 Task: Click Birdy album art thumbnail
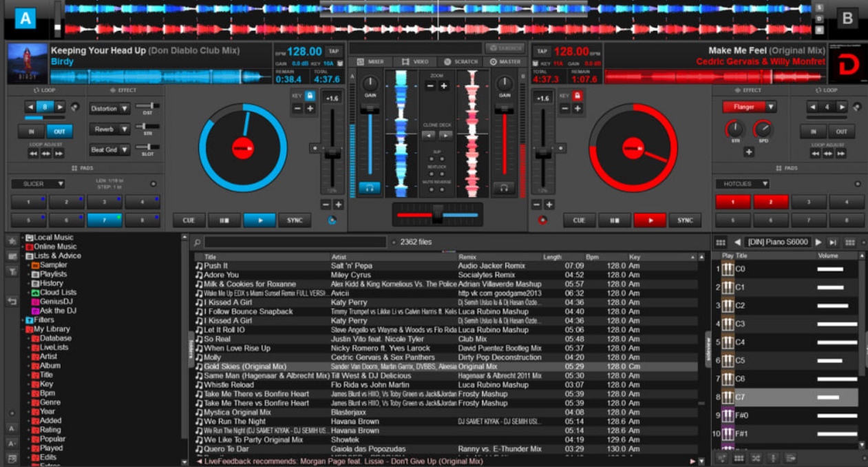point(28,63)
